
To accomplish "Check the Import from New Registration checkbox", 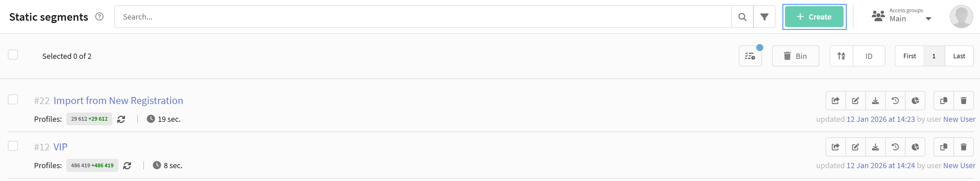I will [x=13, y=99].
